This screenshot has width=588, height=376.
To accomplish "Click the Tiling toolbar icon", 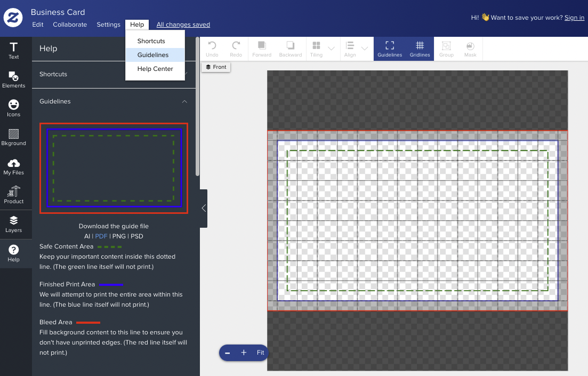I will (316, 49).
